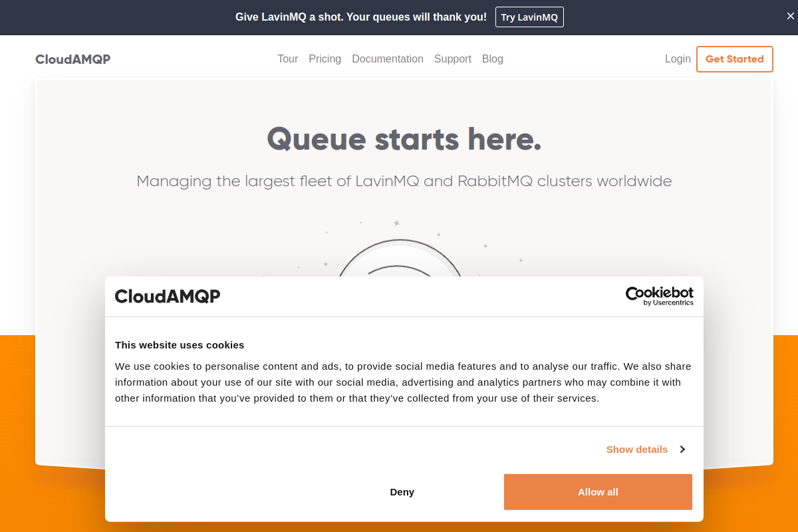Click the Login link
Image resolution: width=798 pixels, height=532 pixels.
coord(678,59)
